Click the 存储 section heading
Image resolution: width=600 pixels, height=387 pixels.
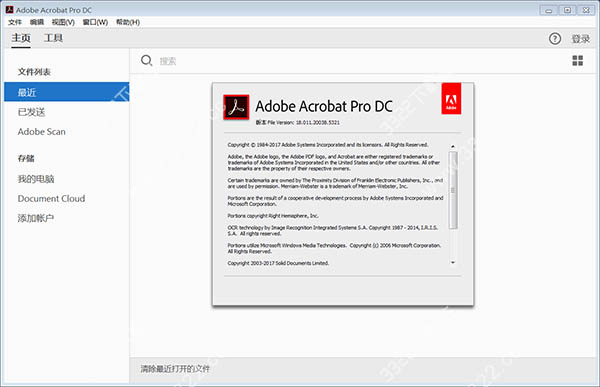(x=26, y=158)
